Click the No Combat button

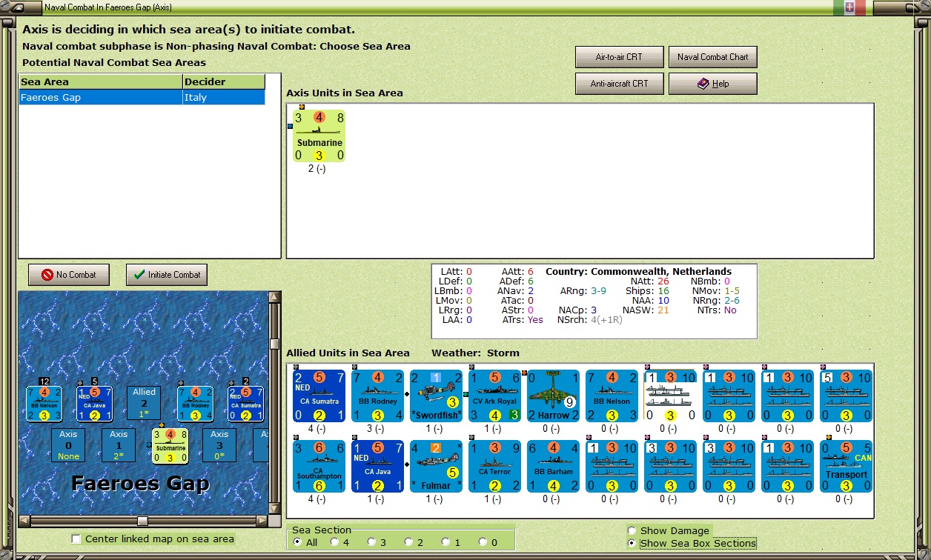[x=68, y=275]
